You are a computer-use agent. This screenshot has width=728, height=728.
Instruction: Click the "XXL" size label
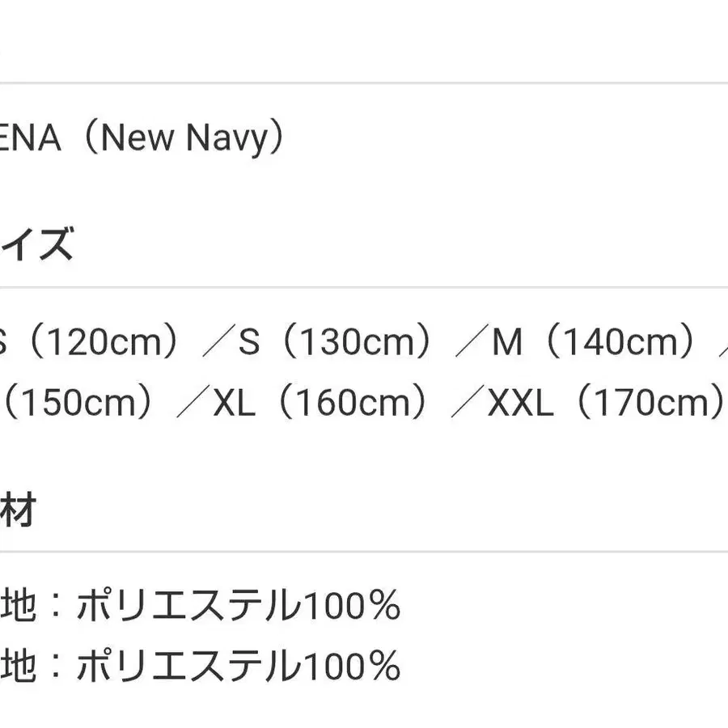[x=520, y=403]
